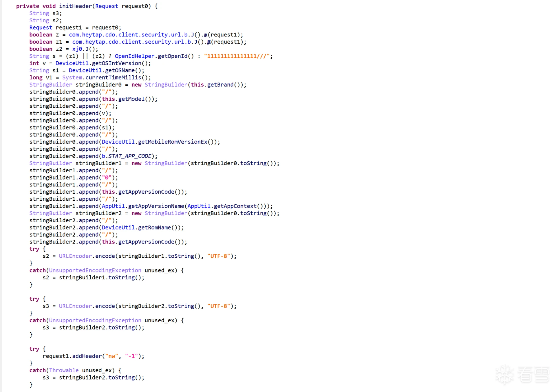This screenshot has width=556, height=392.
Task: Click the Throwable exception type
Action: [x=64, y=370]
